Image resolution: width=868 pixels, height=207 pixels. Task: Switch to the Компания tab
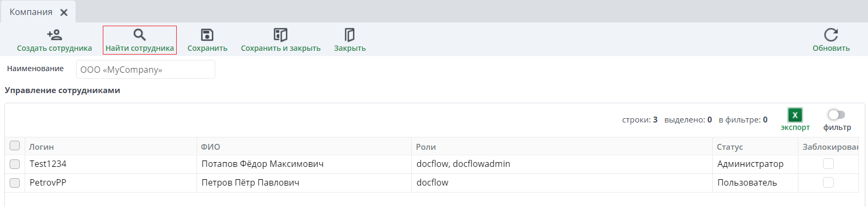point(31,12)
